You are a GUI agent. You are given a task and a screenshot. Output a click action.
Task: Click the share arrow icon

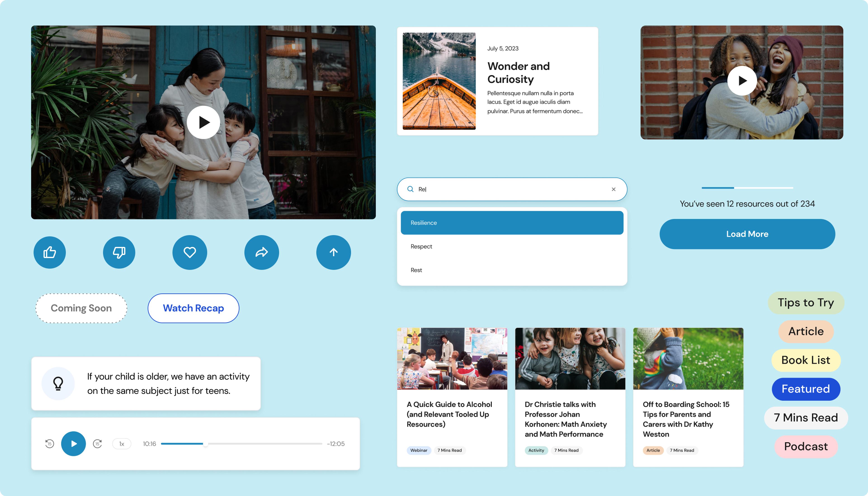point(262,253)
